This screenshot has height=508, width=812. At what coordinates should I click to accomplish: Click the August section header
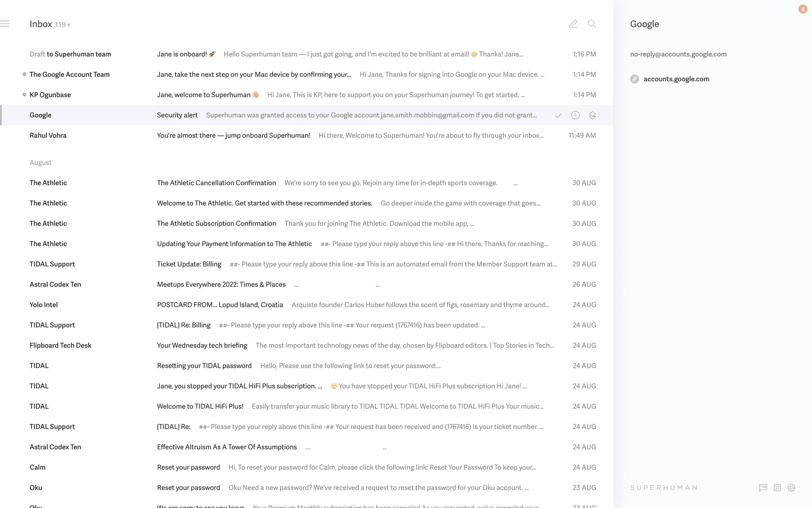[x=41, y=163]
